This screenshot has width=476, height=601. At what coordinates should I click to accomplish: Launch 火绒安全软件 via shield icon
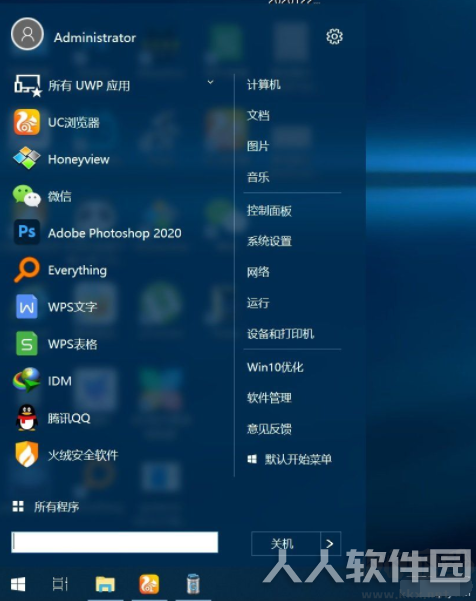27,454
